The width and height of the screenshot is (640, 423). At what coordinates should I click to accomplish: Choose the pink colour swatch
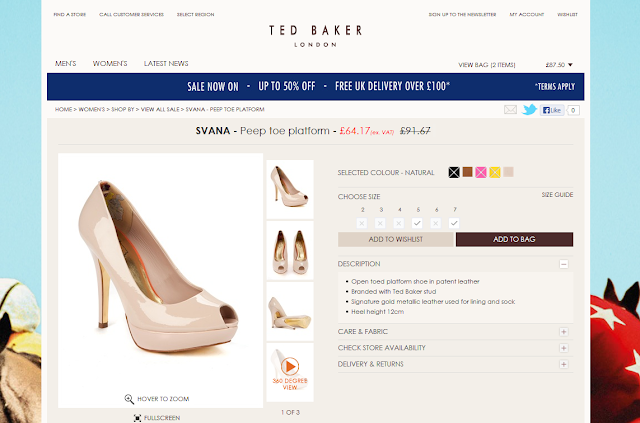481,172
